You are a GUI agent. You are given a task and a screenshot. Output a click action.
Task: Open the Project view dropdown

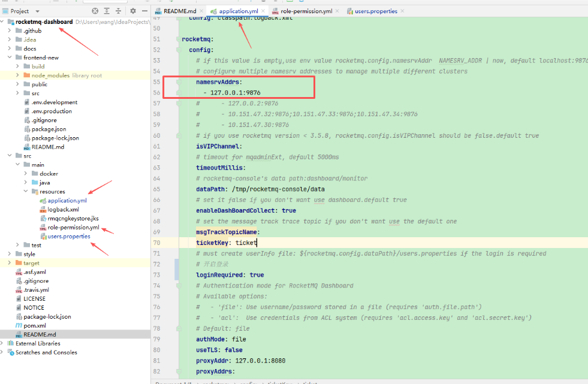[38, 11]
